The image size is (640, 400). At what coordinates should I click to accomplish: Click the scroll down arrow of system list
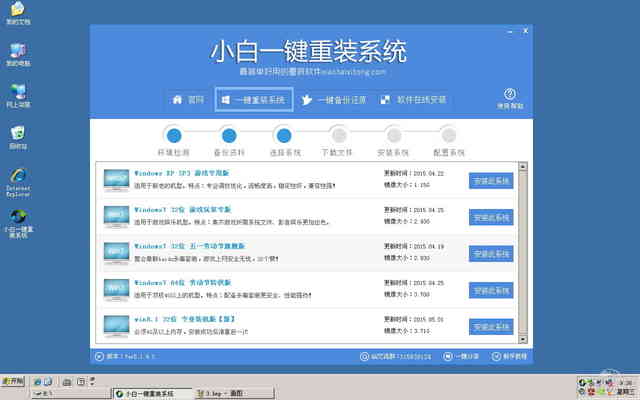[523, 339]
